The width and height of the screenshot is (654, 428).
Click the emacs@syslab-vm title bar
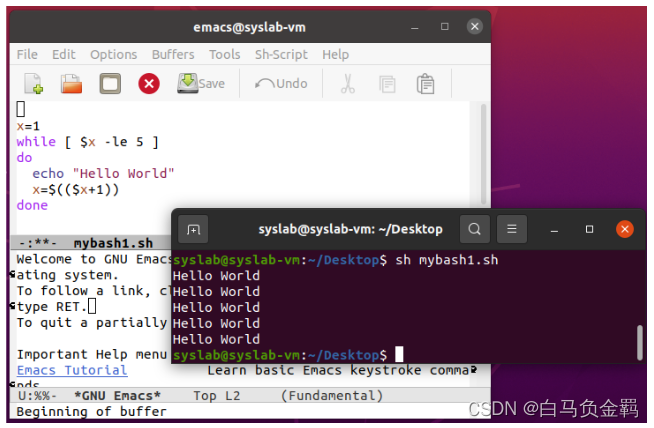coord(249,28)
